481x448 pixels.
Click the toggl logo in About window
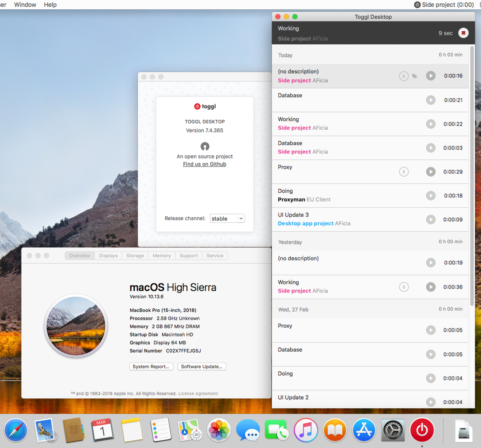tap(205, 106)
